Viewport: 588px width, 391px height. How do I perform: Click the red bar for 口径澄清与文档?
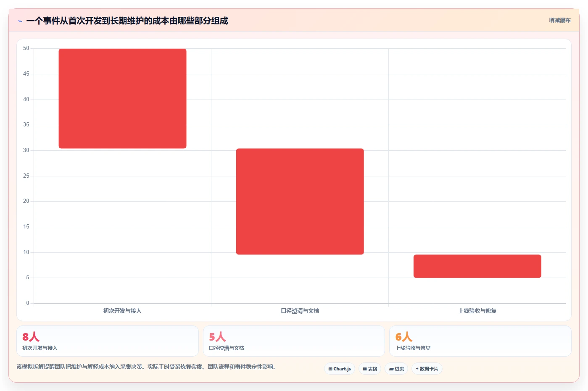pyautogui.click(x=300, y=202)
